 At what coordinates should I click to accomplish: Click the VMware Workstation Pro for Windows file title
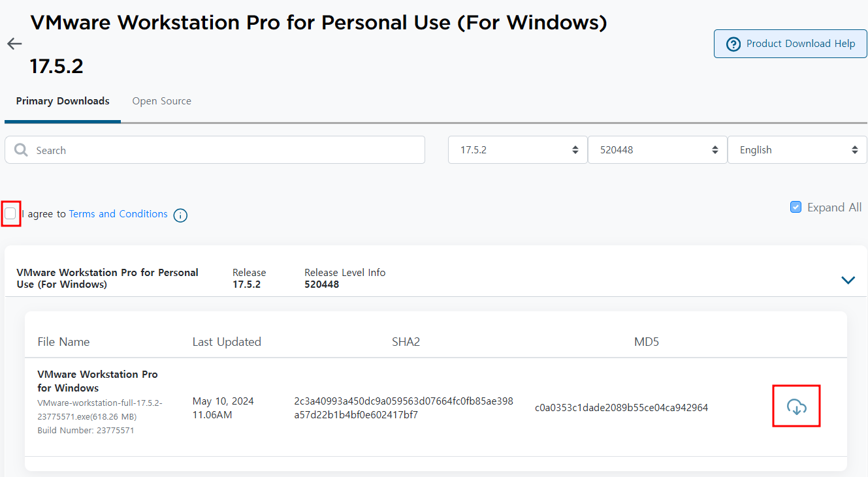click(x=97, y=381)
